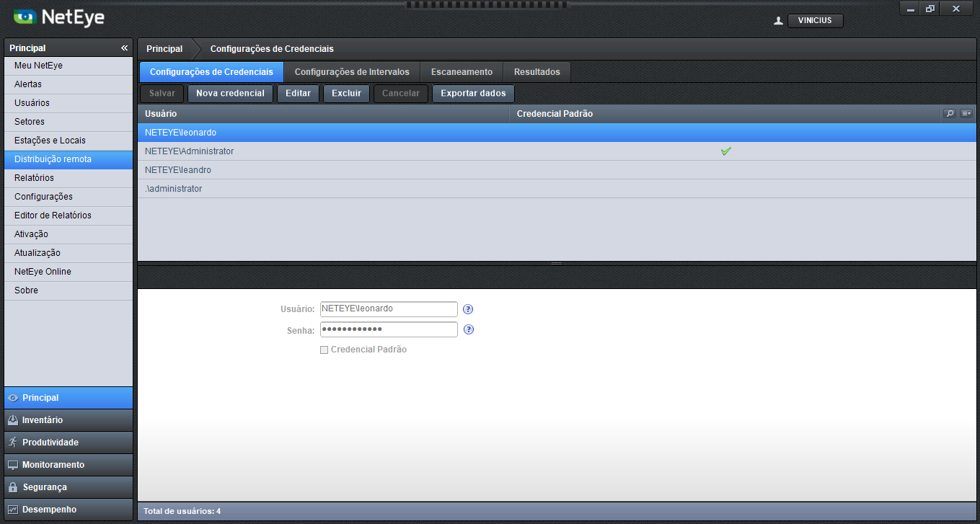This screenshot has width=980, height=524.
Task: Click the user profile silhouette icon
Action: point(778,21)
